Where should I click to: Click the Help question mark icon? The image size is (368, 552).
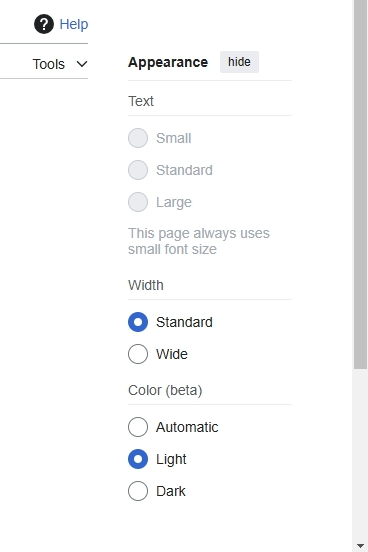coord(44,24)
